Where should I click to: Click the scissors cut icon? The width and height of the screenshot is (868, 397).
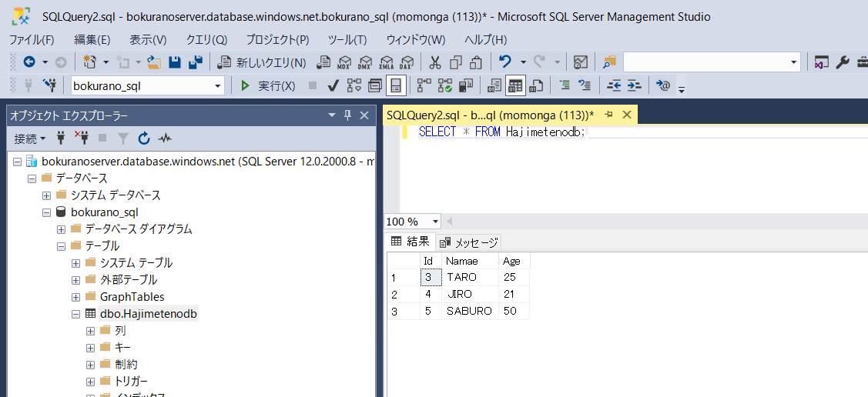tap(435, 62)
